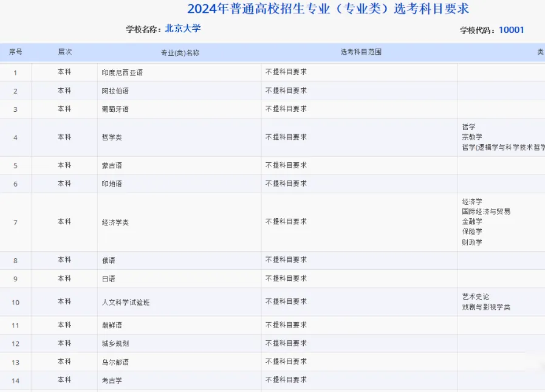Click the 选考科目范围 column header

(x=361, y=52)
